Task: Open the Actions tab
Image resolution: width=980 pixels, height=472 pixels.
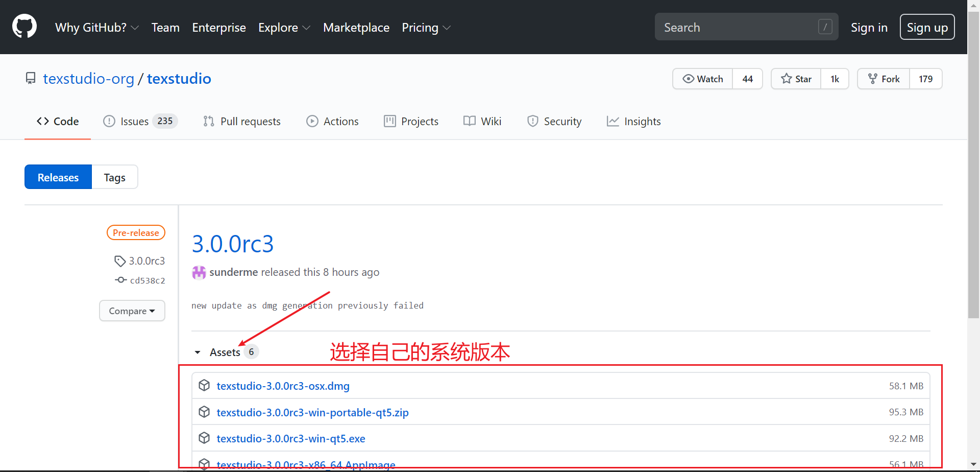Action: coord(332,121)
